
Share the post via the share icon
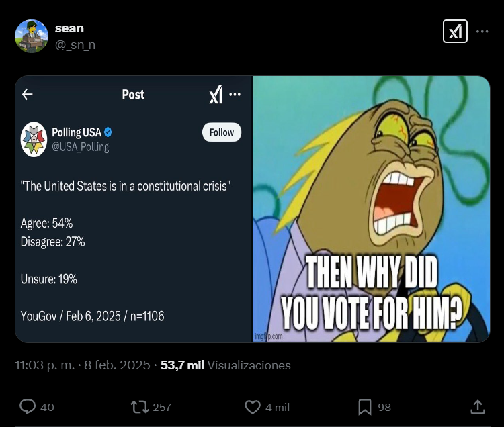pyautogui.click(x=477, y=407)
